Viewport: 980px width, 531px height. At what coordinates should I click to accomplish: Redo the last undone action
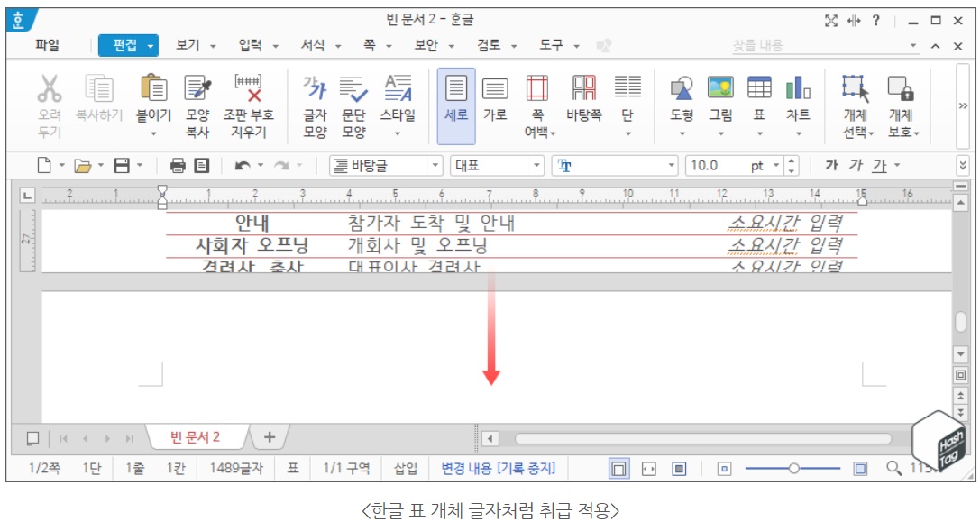pos(282,166)
